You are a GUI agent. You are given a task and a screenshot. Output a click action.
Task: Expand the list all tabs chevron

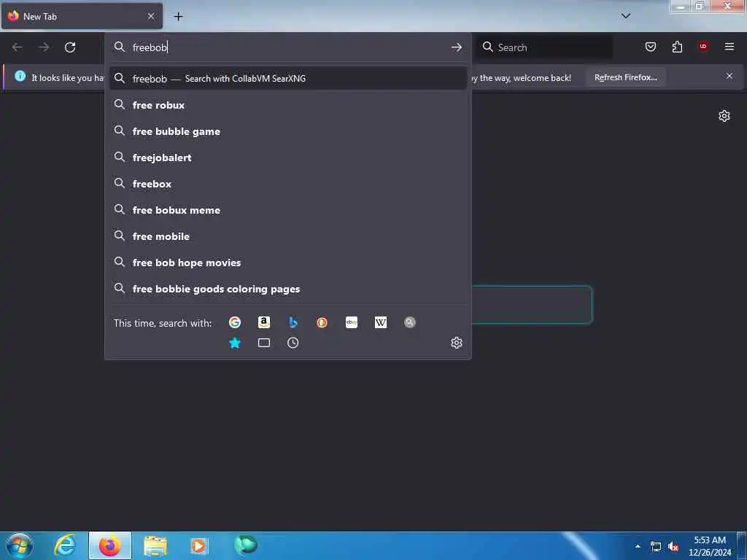click(x=626, y=16)
